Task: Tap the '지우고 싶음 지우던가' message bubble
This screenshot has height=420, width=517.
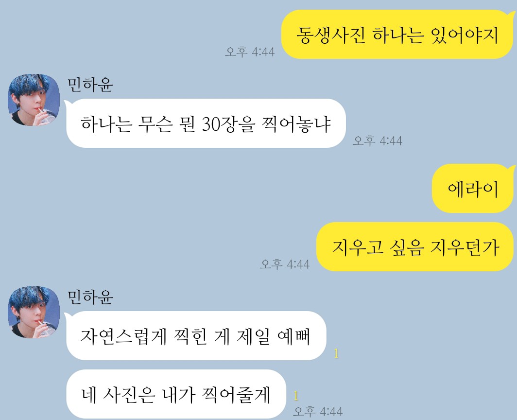Action: 415,247
